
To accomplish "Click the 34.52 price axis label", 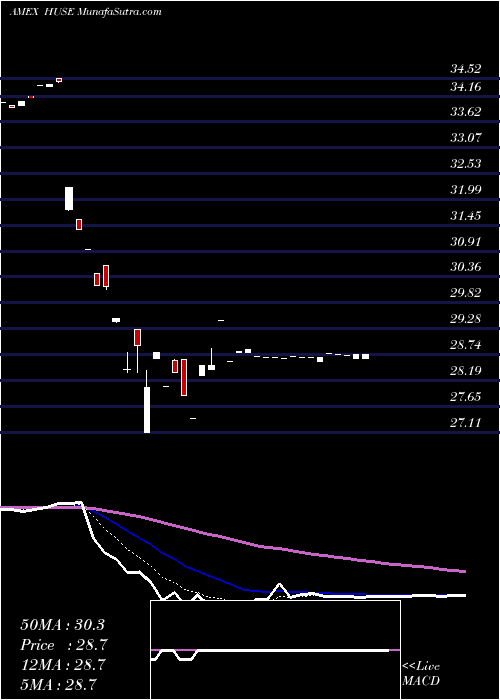I will [x=466, y=69].
